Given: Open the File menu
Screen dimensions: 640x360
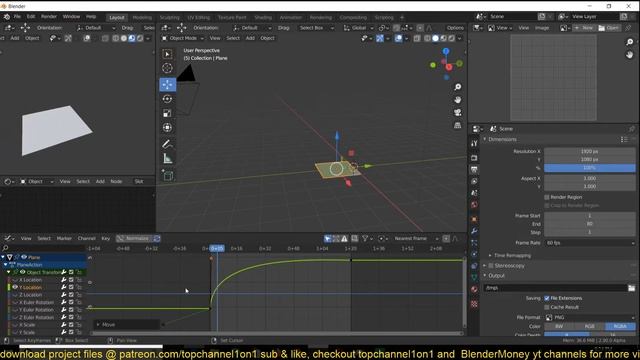Looking at the screenshot, I should pyautogui.click(x=17, y=17).
